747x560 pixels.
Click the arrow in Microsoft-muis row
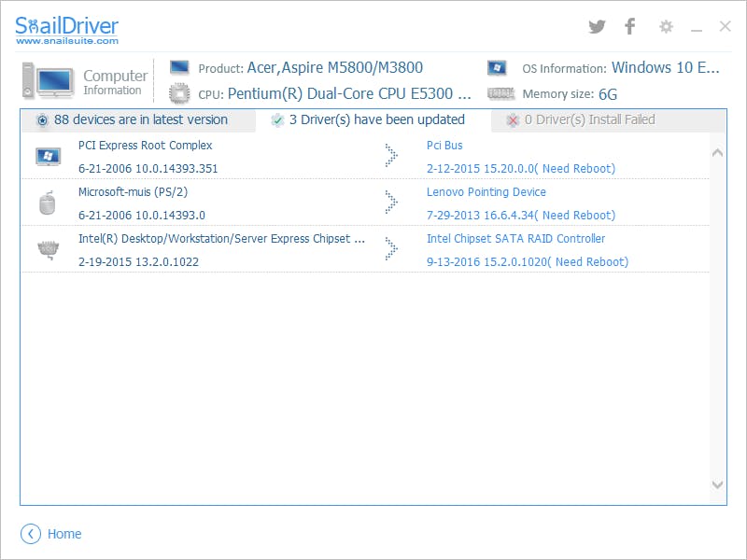coord(391,203)
